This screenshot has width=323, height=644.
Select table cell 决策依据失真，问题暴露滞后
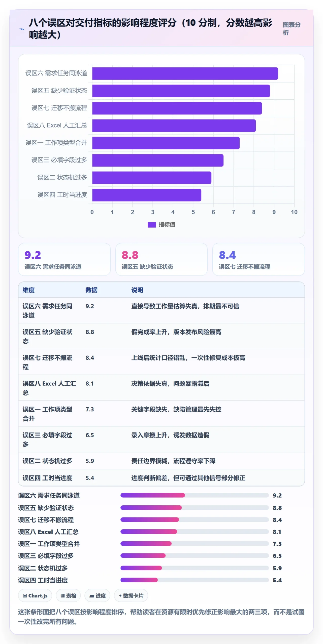170,384
